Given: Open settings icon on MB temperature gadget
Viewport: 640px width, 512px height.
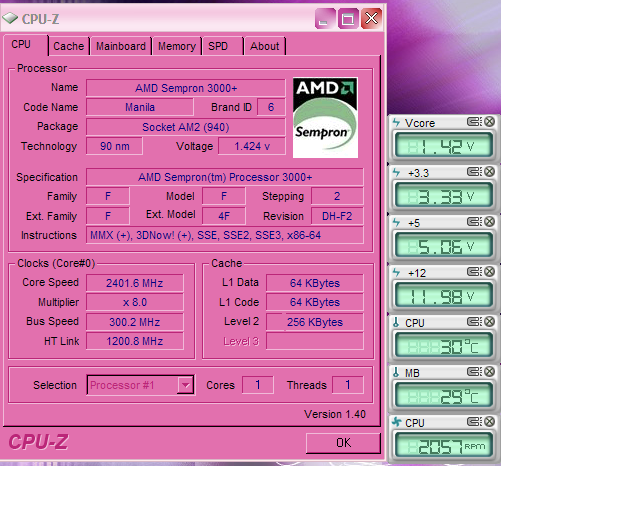Looking at the screenshot, I should pyautogui.click(x=474, y=372).
